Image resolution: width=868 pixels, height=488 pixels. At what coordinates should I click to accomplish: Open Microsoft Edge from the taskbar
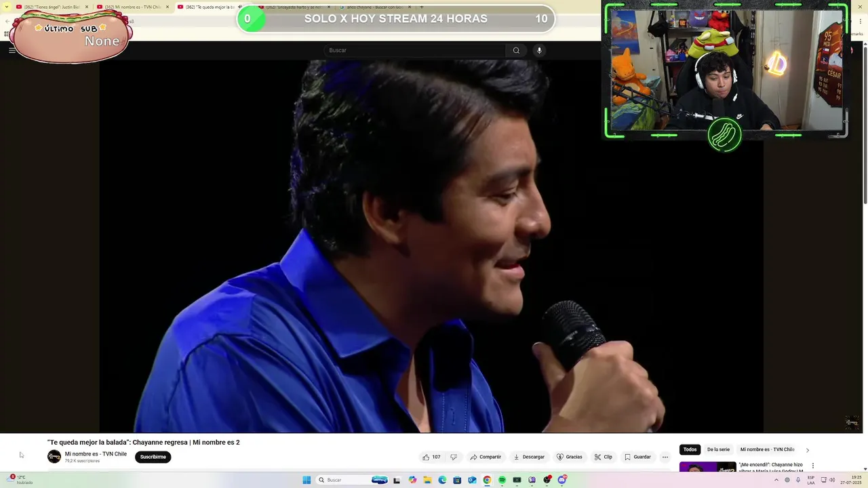442,480
